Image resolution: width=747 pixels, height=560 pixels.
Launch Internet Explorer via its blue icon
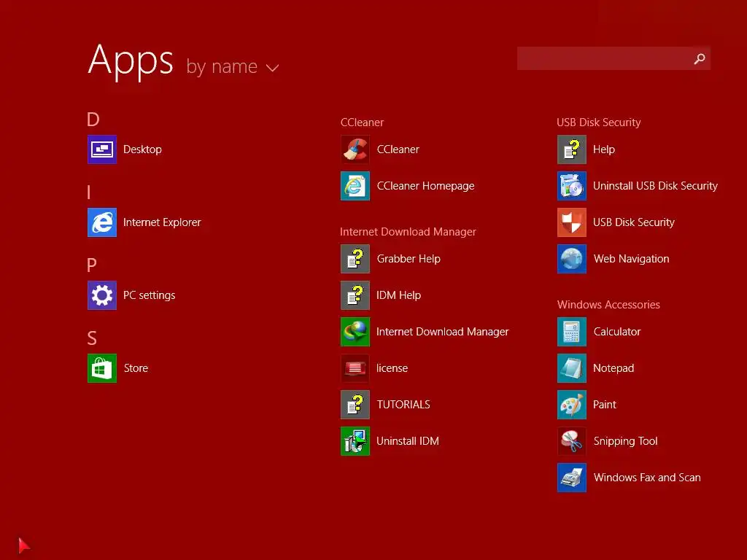(x=102, y=222)
